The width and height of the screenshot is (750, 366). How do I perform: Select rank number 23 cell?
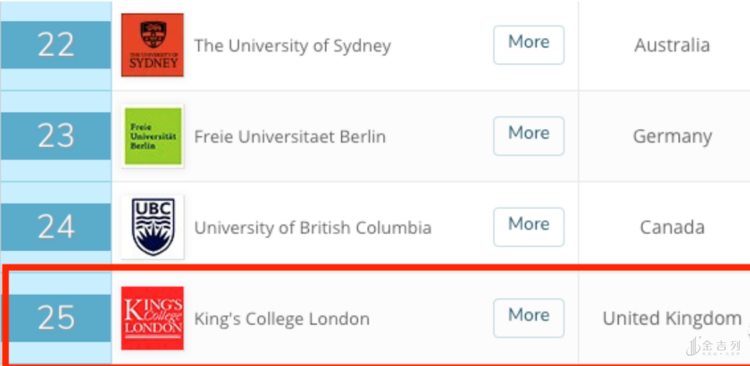pos(56,136)
